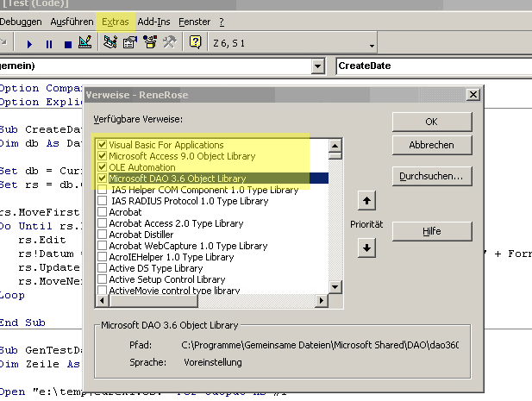
Task: Click the Run (play) macro icon
Action: pyautogui.click(x=29, y=42)
